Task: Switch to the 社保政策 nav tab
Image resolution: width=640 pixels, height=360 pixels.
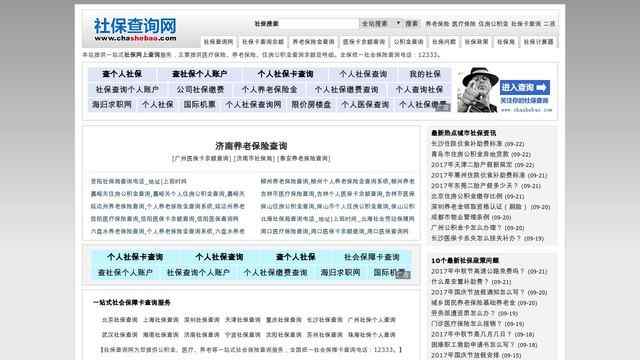Action: [476, 42]
